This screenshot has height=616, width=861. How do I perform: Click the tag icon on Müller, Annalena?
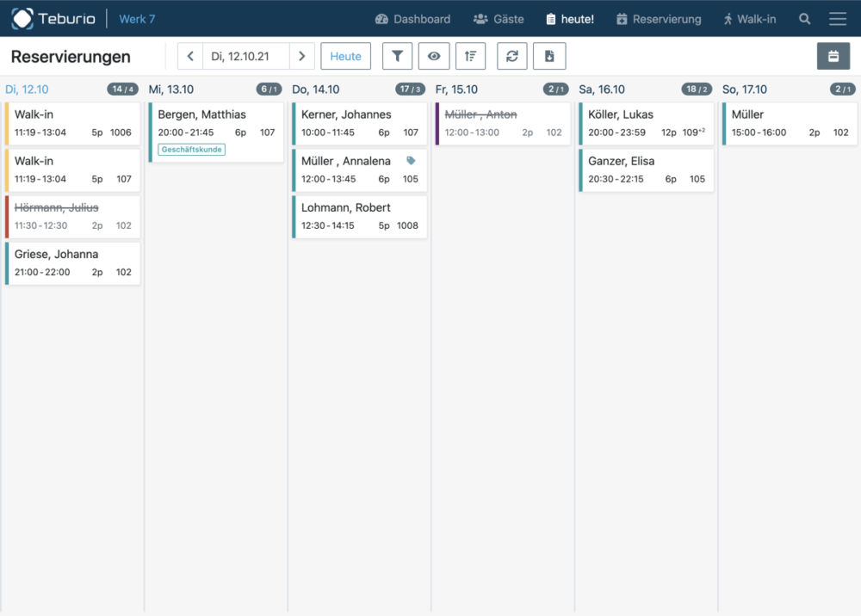[x=411, y=161]
